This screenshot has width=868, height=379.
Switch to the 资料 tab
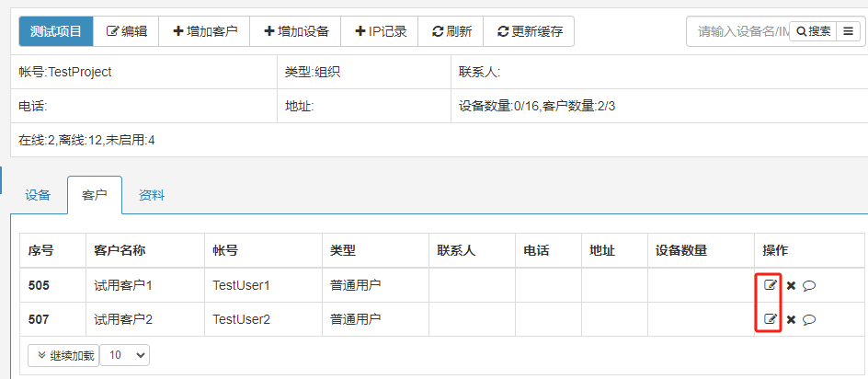[152, 195]
